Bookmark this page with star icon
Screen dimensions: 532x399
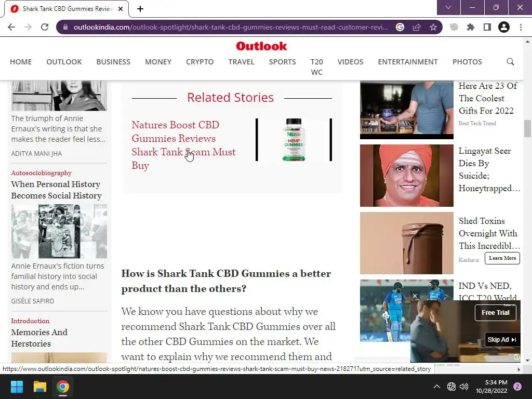[x=433, y=27]
